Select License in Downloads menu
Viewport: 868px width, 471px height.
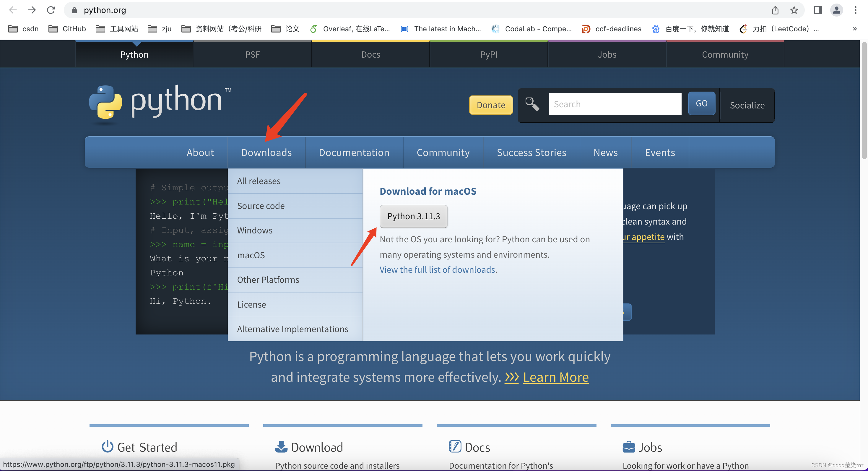(295, 305)
